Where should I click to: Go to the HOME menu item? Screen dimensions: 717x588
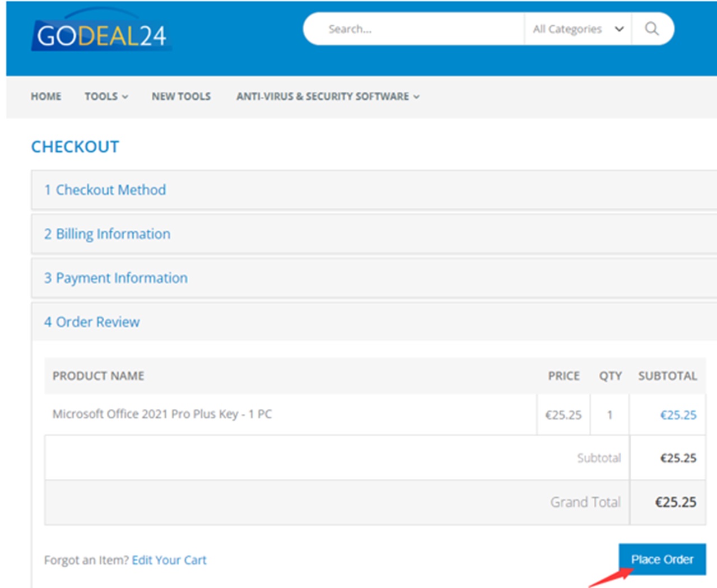click(x=46, y=96)
